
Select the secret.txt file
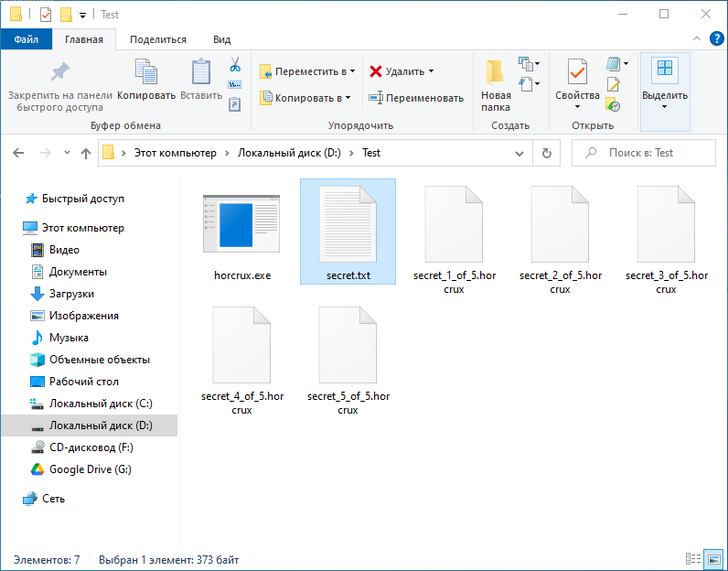(x=348, y=232)
